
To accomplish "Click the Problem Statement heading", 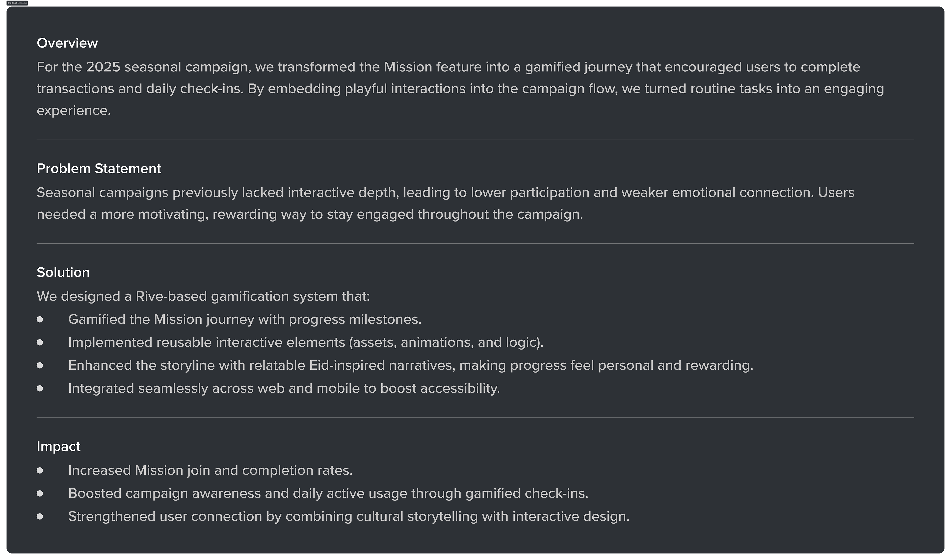I will [99, 169].
